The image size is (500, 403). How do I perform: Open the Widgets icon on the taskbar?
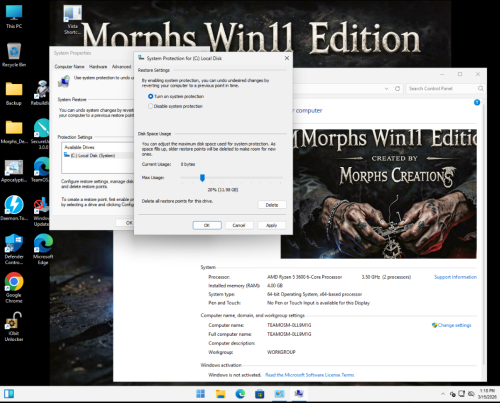pos(9,394)
